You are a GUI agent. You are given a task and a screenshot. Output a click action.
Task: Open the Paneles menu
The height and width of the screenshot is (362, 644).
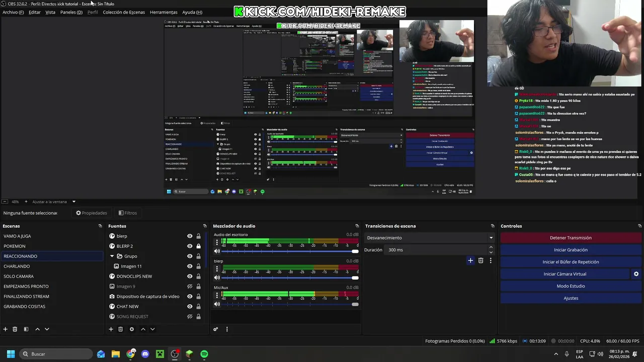point(71,12)
